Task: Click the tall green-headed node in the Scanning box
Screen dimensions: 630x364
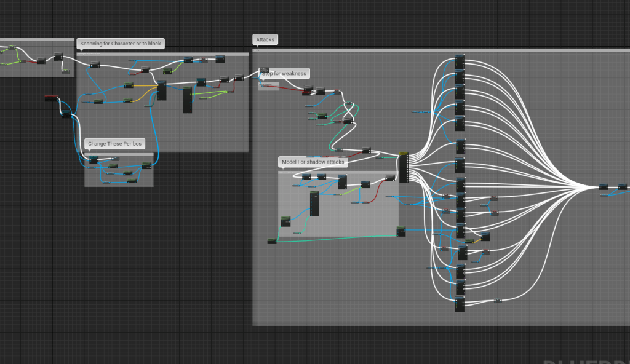Action: 187,100
